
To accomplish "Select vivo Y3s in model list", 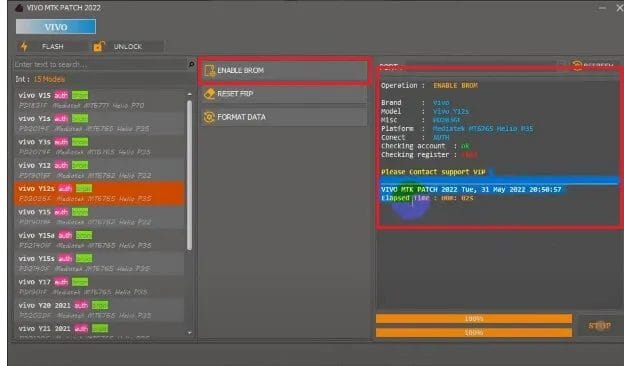I will [99, 147].
